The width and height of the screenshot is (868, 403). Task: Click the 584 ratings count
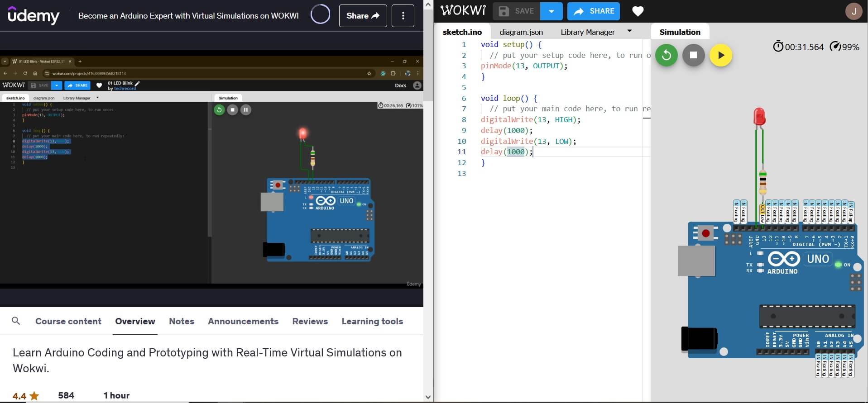(66, 395)
